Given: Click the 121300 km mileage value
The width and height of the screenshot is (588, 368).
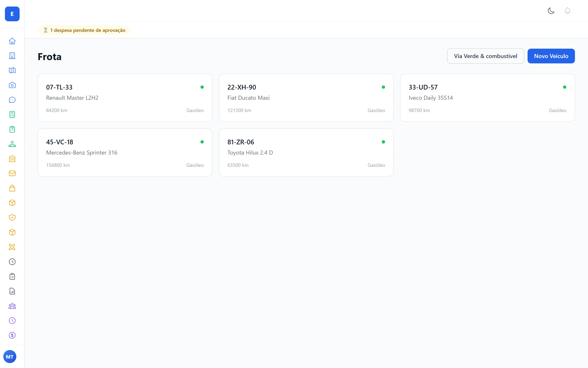Looking at the screenshot, I should pyautogui.click(x=239, y=110).
